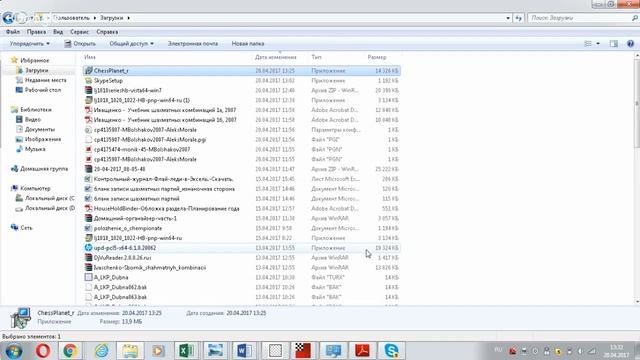Image resolution: width=640 pixels, height=360 pixels.
Task: Open Excel from the taskbar
Action: [186, 351]
